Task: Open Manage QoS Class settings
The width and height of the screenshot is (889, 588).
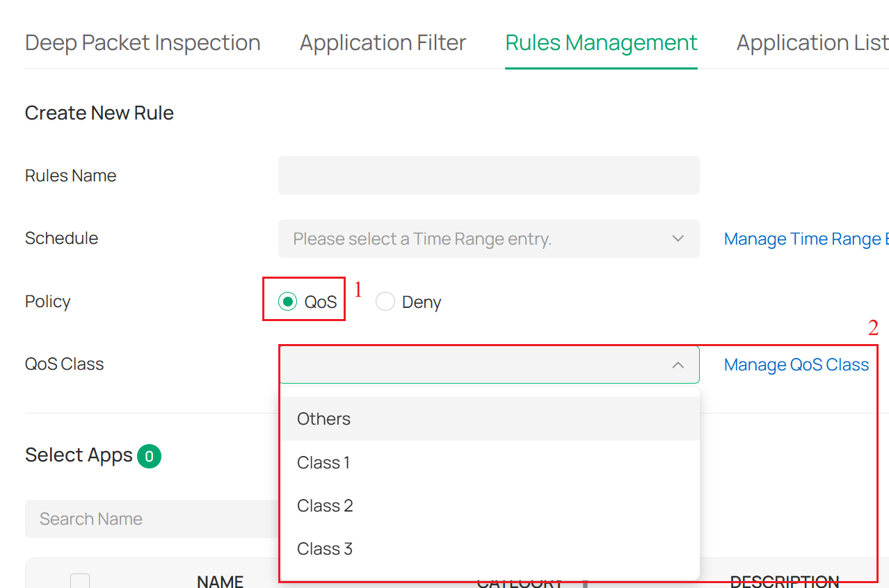Action: pos(796,364)
